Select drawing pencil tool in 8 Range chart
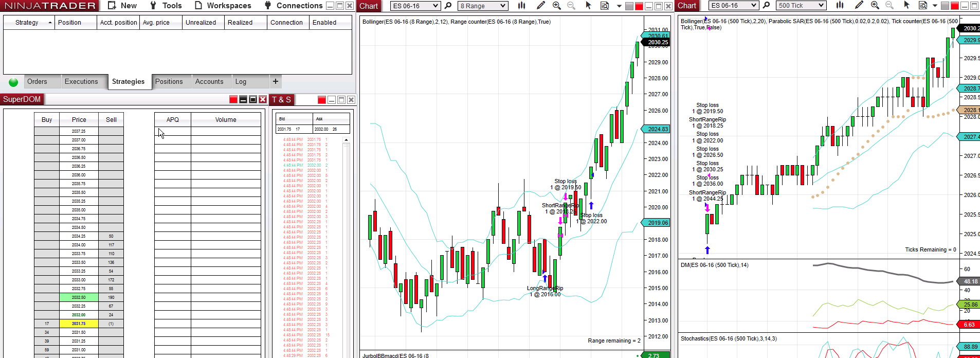The height and width of the screenshot is (358, 980). click(x=540, y=6)
